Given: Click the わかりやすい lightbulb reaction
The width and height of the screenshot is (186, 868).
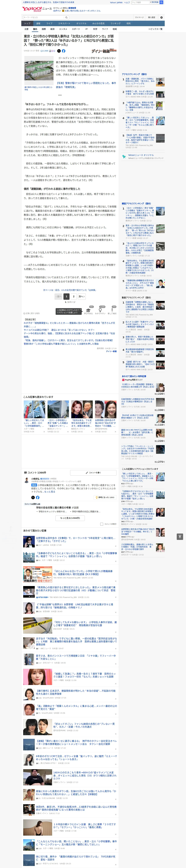Looking at the screenshot, I should [x=100, y=311].
